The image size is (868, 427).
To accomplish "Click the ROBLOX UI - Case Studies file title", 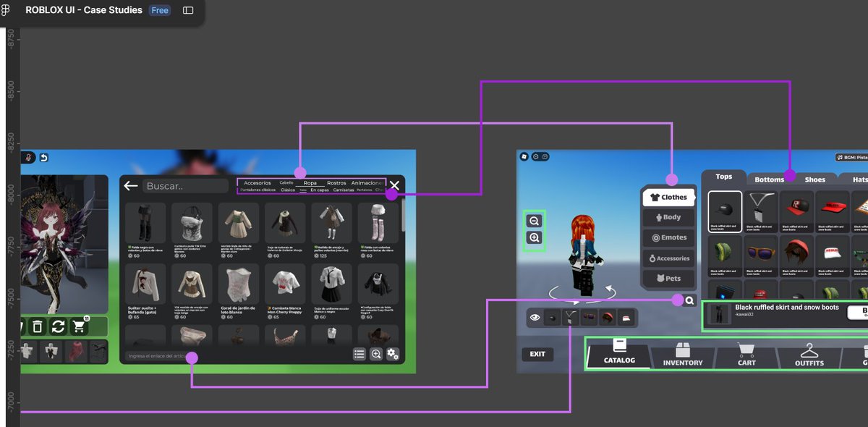I will (84, 11).
